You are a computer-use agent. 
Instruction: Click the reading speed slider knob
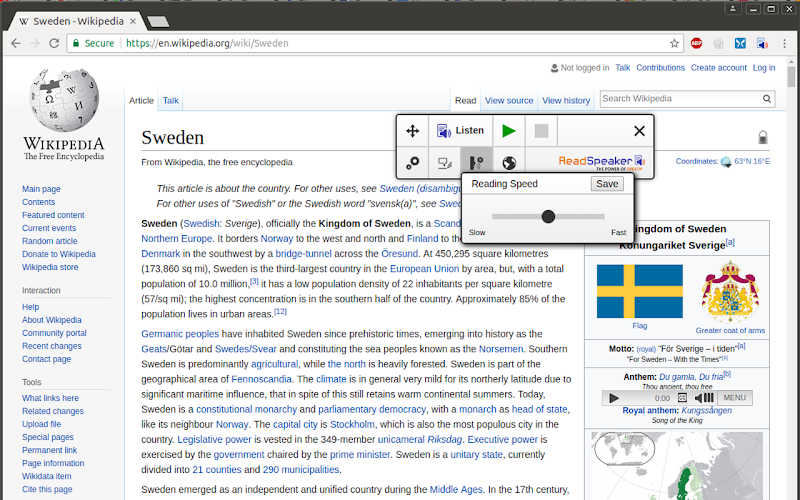coord(548,217)
